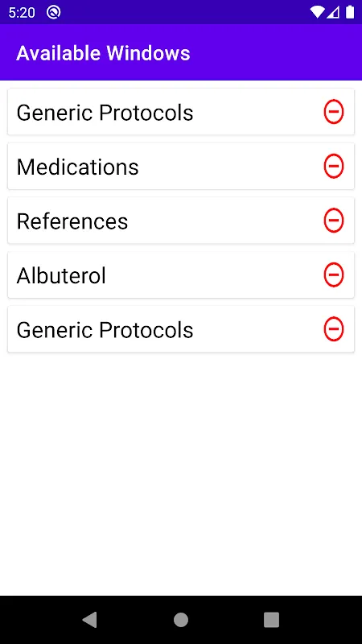
Task: Tap the Wi-Fi status icon
Action: 317,12
